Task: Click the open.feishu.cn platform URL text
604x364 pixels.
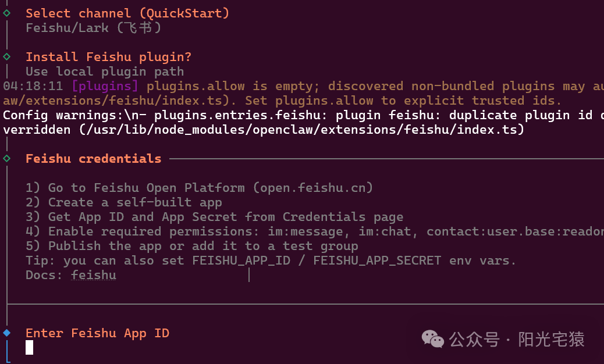Action: pyautogui.click(x=313, y=188)
